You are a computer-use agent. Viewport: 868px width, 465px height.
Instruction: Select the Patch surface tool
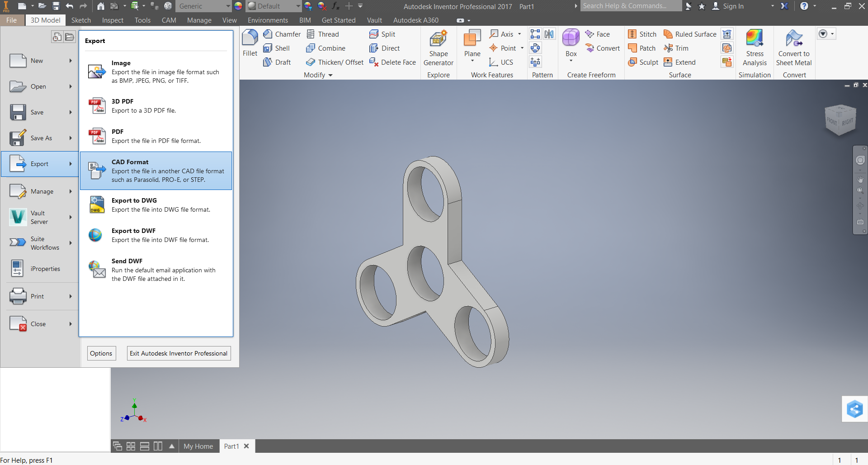tap(642, 48)
